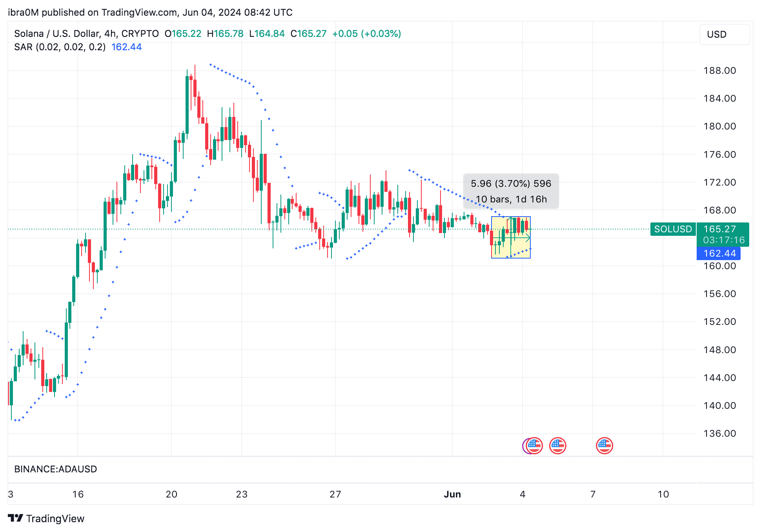This screenshot has width=761, height=532.
Task: Click the 176.00 price axis label
Action: tap(719, 155)
